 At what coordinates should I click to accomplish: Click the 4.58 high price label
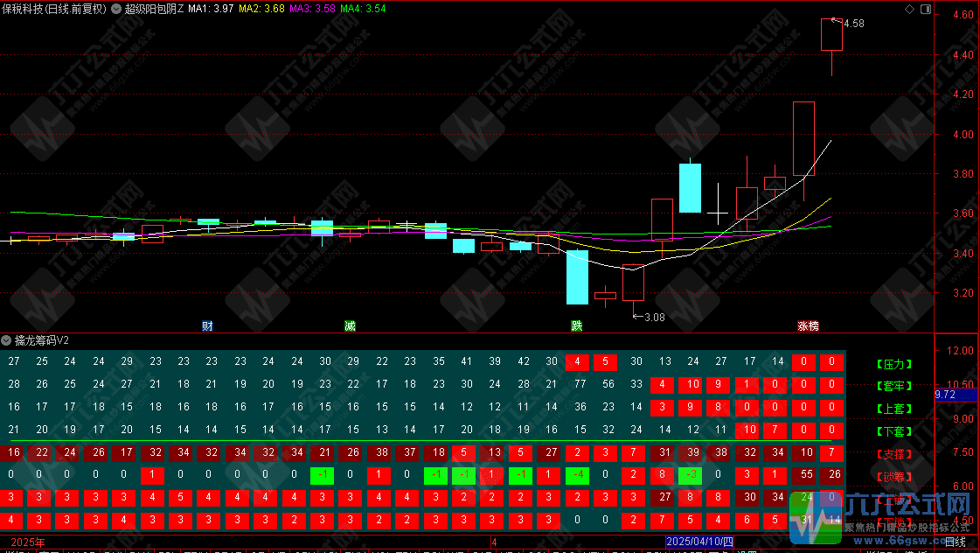coord(853,24)
